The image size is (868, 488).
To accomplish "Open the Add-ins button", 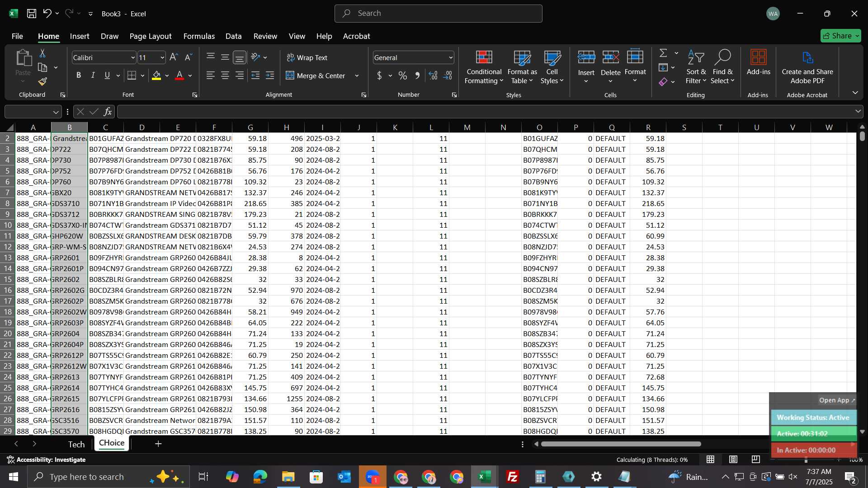I will tap(758, 62).
